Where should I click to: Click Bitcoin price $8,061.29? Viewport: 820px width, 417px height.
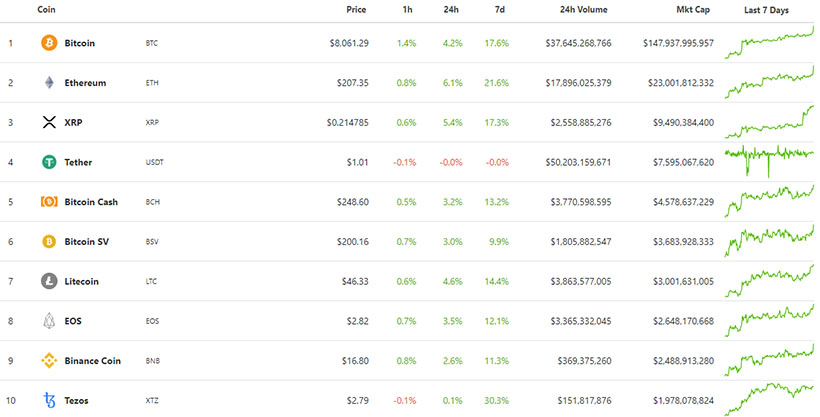pyautogui.click(x=349, y=43)
